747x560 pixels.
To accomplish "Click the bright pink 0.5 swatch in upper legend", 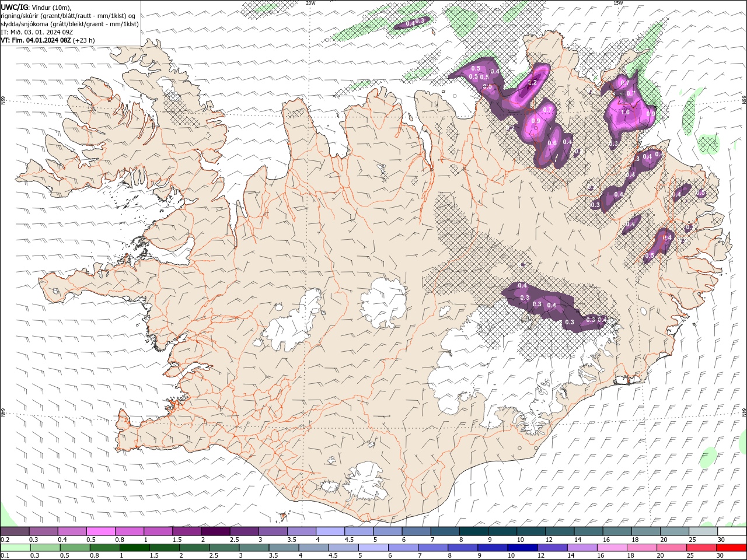I will (x=101, y=531).
